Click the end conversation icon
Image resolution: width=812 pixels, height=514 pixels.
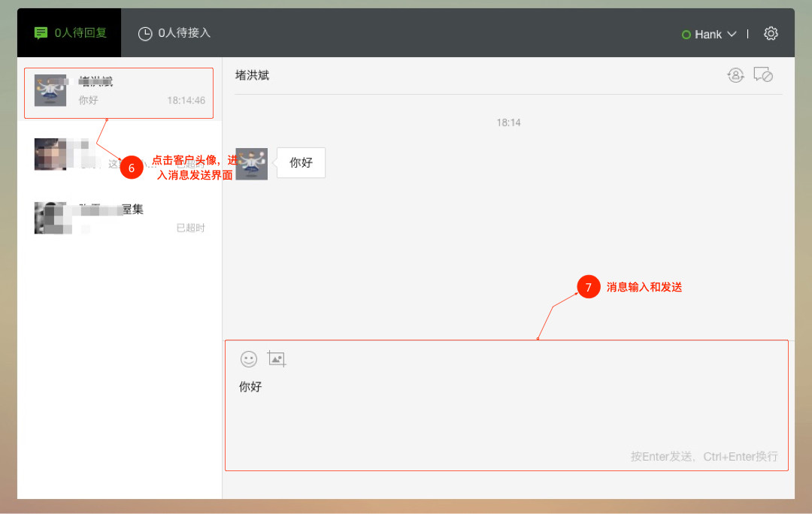[x=763, y=75]
